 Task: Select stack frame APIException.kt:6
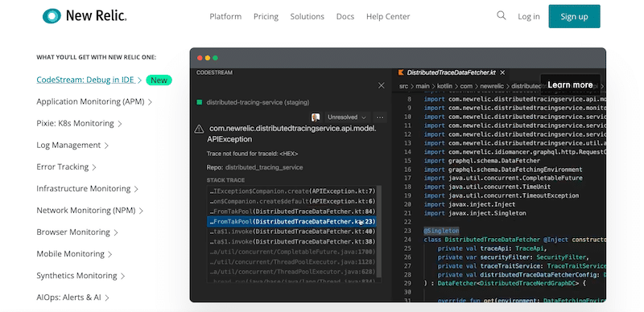click(x=292, y=201)
